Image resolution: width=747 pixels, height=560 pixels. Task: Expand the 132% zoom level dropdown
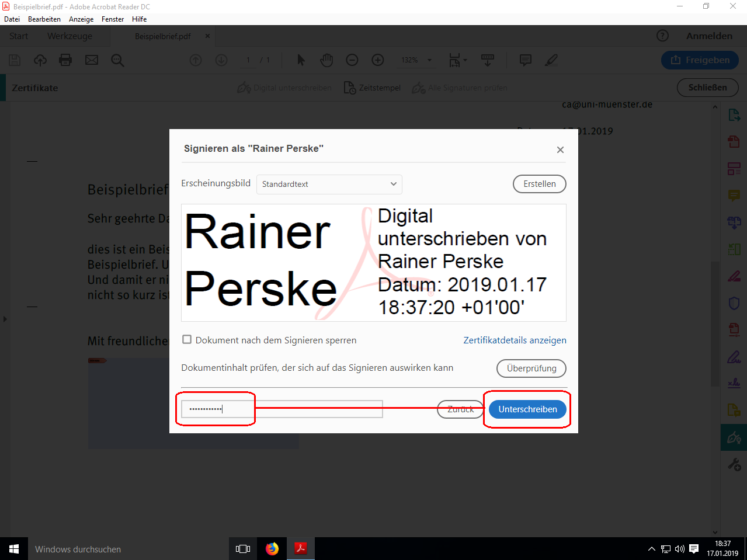[x=429, y=60]
